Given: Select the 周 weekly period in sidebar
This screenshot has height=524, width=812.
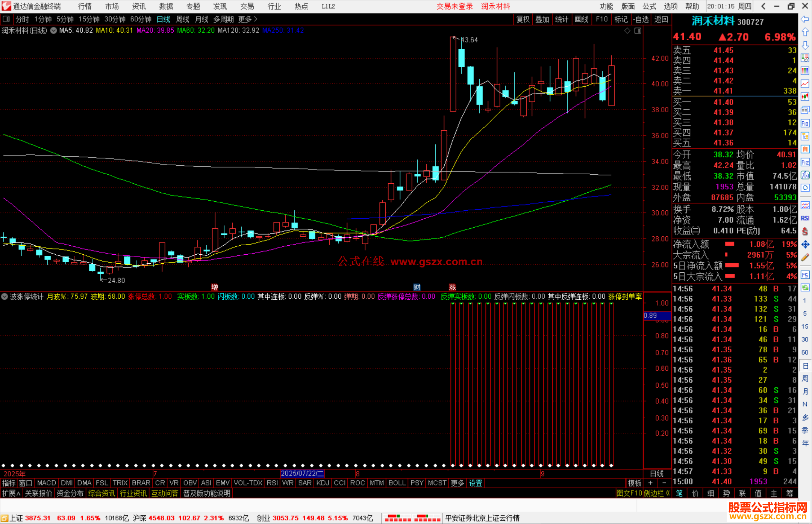Looking at the screenshot, I should [805, 378].
